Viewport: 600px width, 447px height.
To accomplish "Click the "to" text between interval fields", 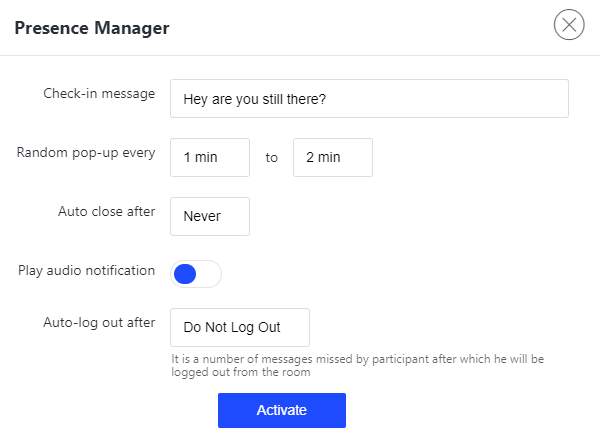I will [x=271, y=158].
